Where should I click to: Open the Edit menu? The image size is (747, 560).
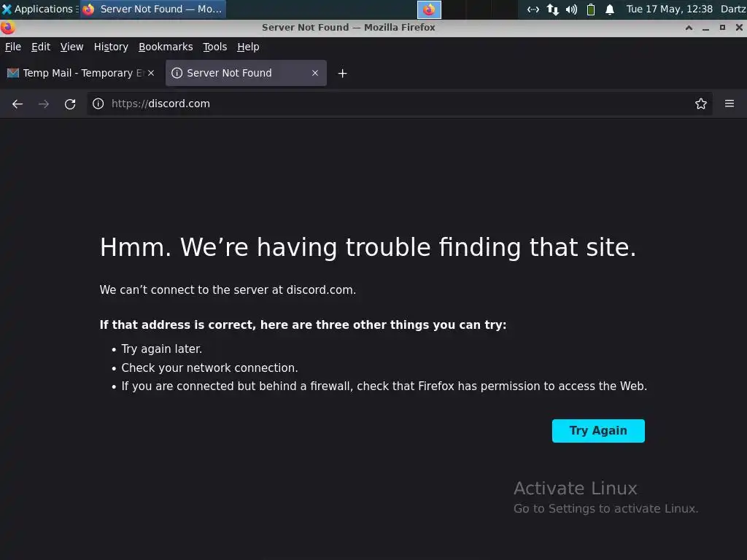point(41,47)
